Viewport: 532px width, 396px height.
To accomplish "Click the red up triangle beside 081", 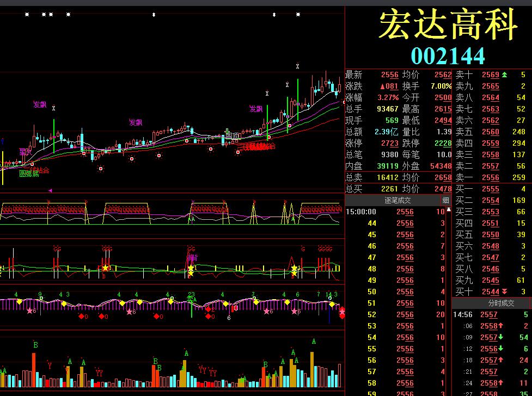I will pyautogui.click(x=382, y=86).
